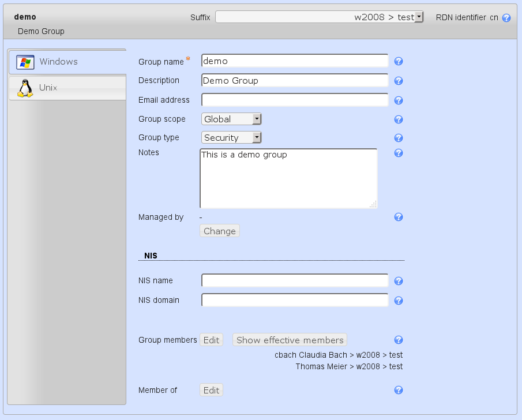Click help icon next to Group name
This screenshot has width=522, height=420.
click(398, 62)
